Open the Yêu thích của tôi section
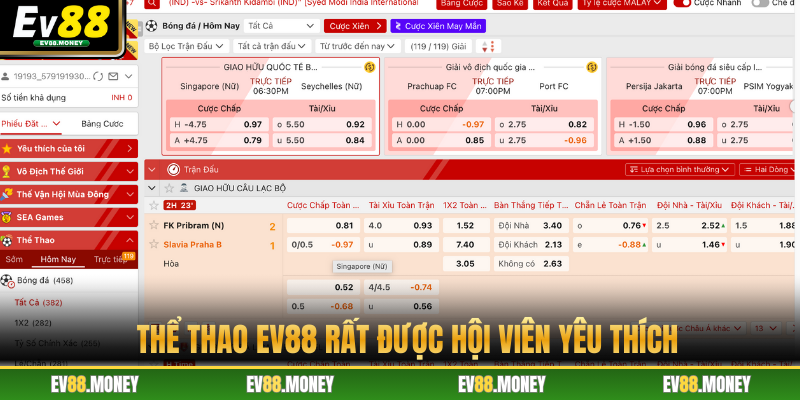 [69, 148]
